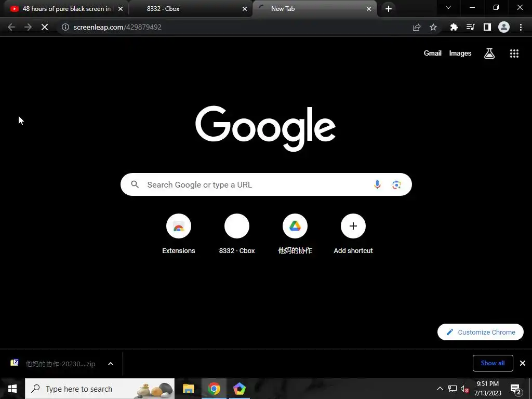The height and width of the screenshot is (399, 532).
Task: Show hidden system tray icons
Action: tap(440, 389)
